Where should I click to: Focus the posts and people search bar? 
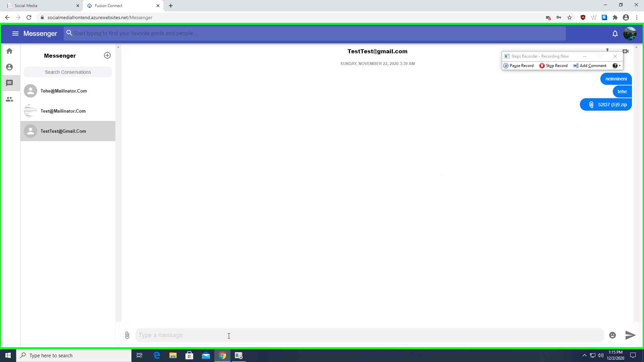point(315,33)
